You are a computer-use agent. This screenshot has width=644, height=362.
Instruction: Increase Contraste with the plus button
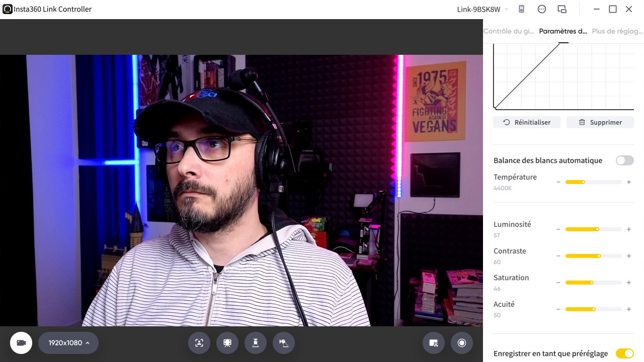pos(629,256)
